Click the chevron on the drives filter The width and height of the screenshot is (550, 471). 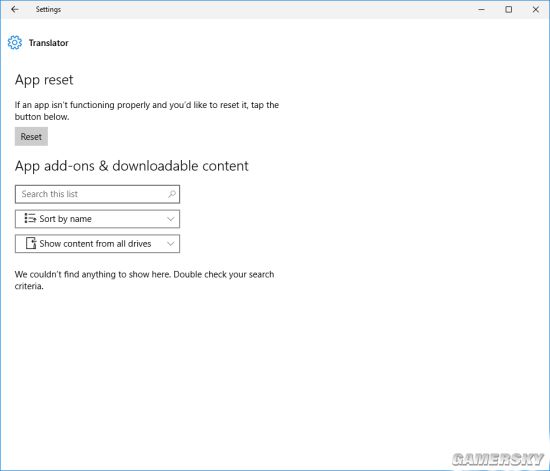point(171,244)
